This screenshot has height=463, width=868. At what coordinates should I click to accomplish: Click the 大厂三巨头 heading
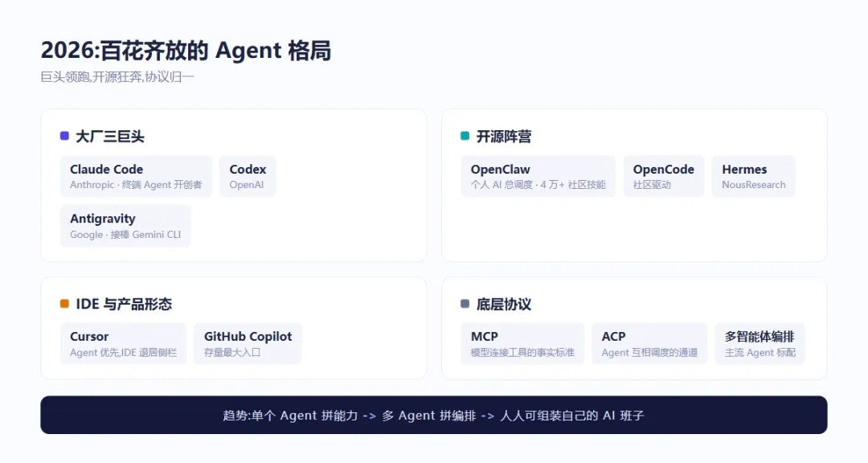pos(109,136)
